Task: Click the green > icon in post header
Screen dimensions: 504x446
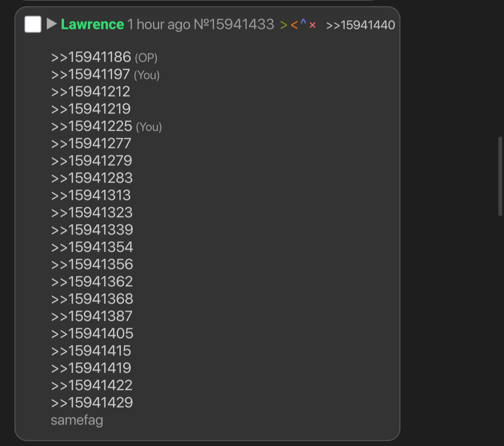Action: click(x=283, y=25)
